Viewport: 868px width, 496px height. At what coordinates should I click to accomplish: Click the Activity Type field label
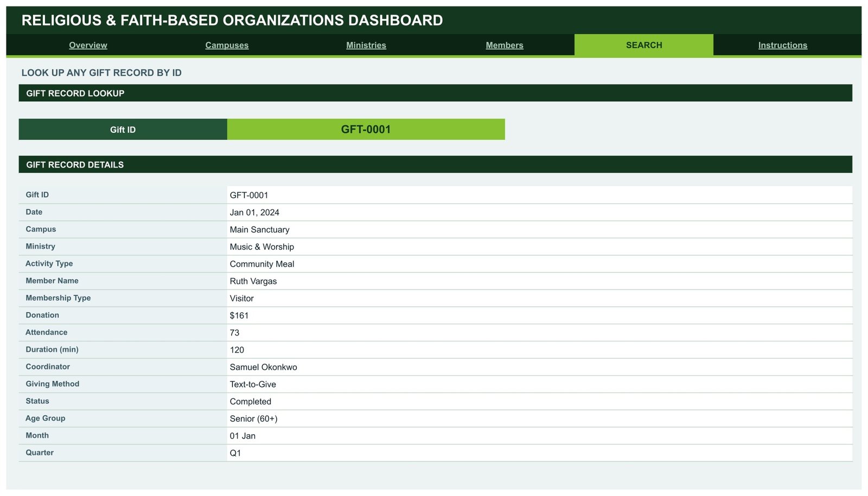(x=49, y=263)
